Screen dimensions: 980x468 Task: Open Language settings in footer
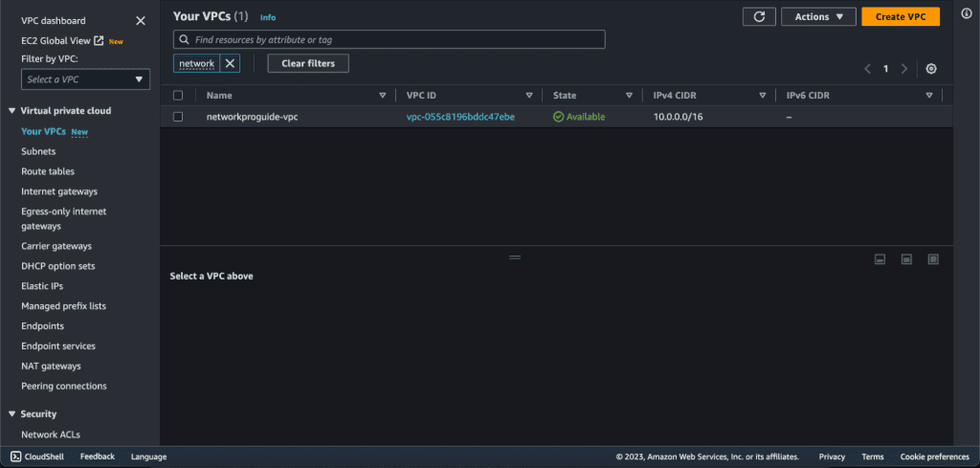click(148, 457)
